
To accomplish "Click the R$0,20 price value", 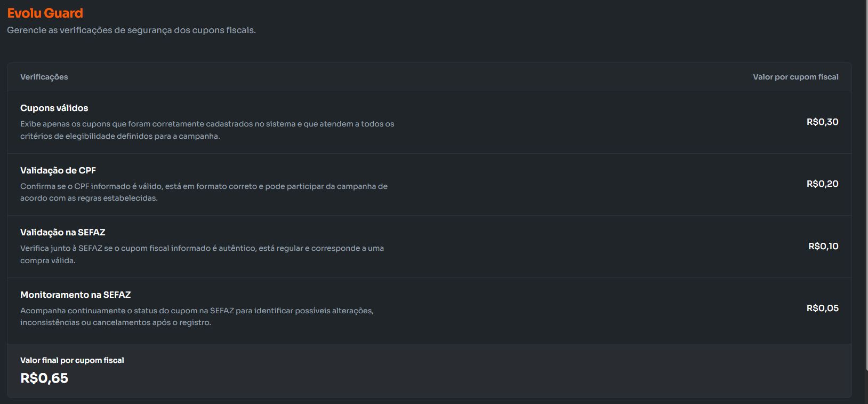I will pos(822,184).
